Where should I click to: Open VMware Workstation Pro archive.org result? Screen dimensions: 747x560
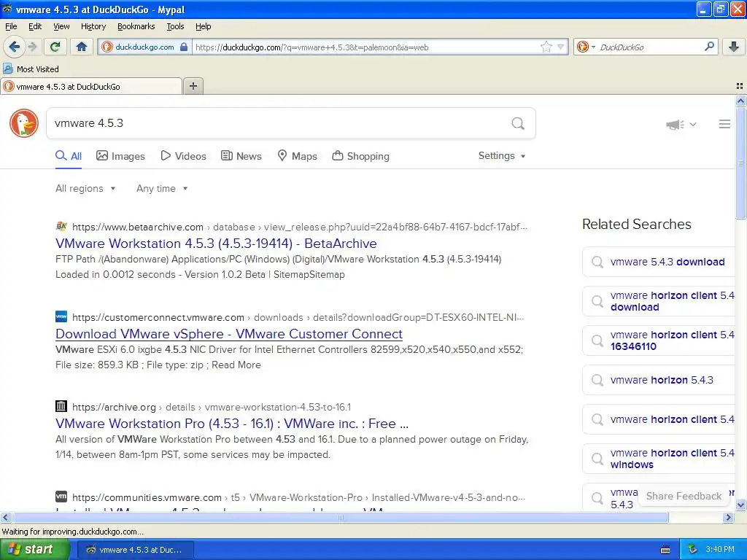[232, 424]
